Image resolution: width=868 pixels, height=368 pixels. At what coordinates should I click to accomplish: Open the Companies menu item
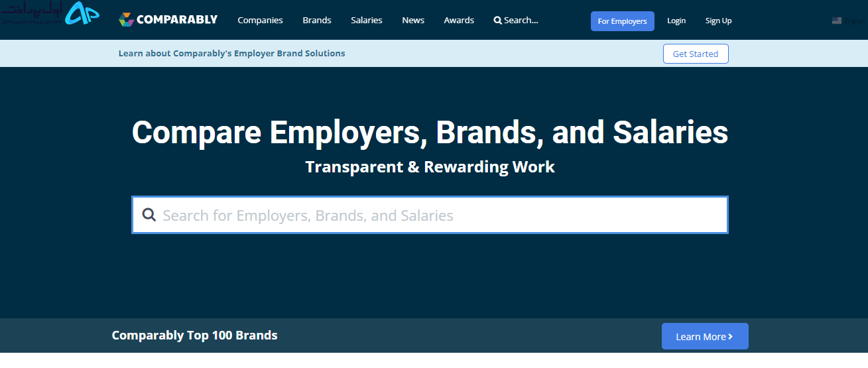pos(260,20)
